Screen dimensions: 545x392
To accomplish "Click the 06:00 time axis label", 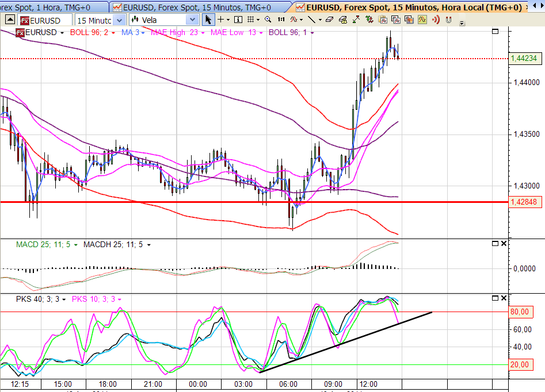I will 288,385.
